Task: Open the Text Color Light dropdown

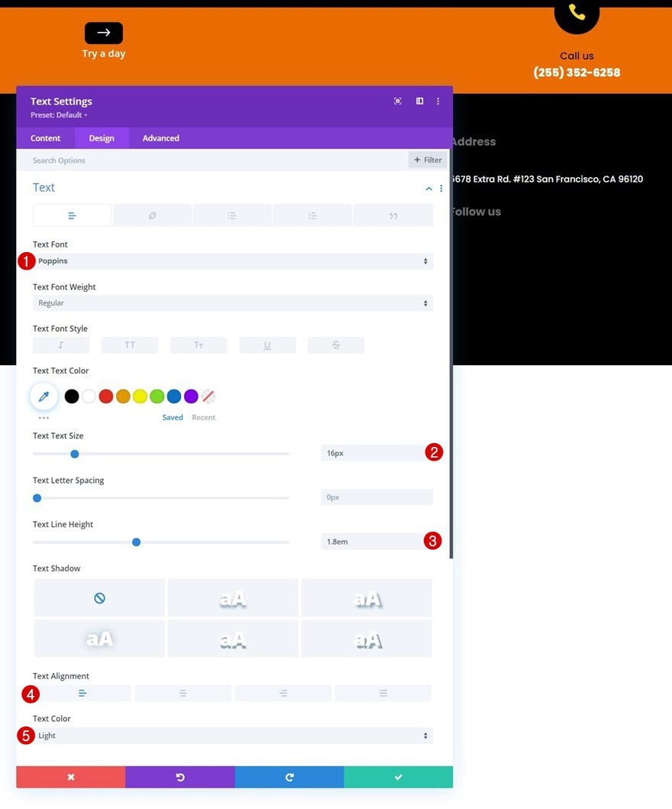Action: click(233, 736)
